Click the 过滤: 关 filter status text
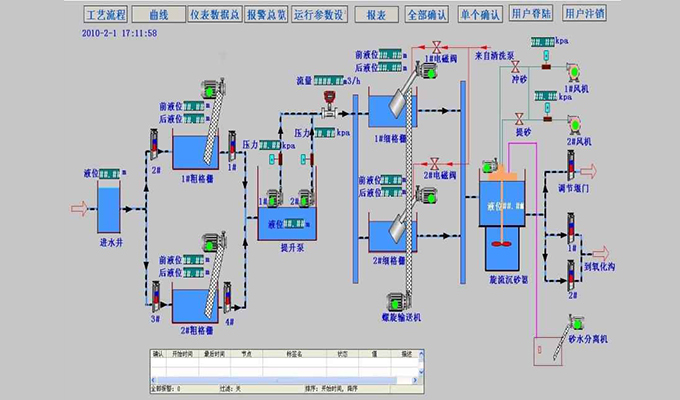Screen dimensions: 680x400 (x=230, y=389)
